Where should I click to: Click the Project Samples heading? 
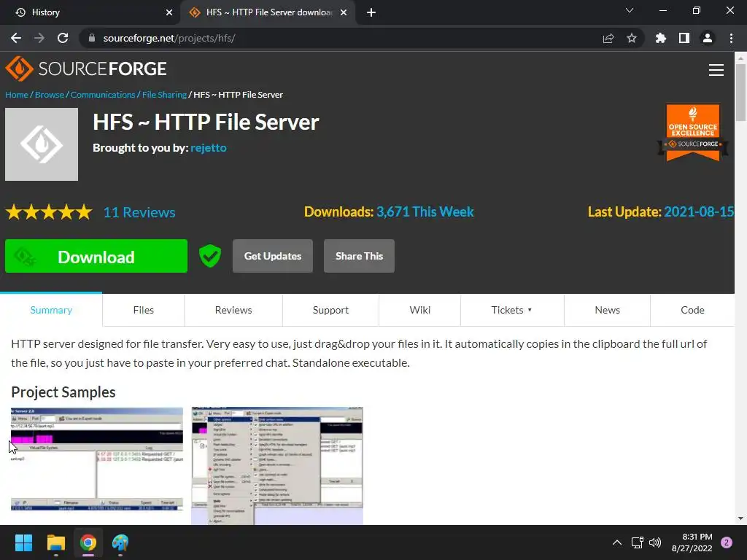[63, 392]
